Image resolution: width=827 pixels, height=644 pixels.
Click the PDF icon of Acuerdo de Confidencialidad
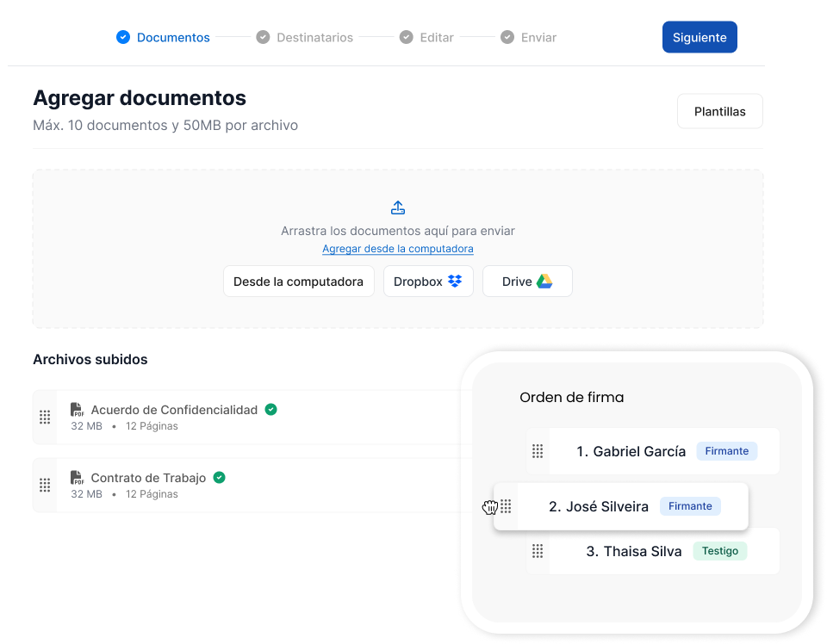pos(78,410)
